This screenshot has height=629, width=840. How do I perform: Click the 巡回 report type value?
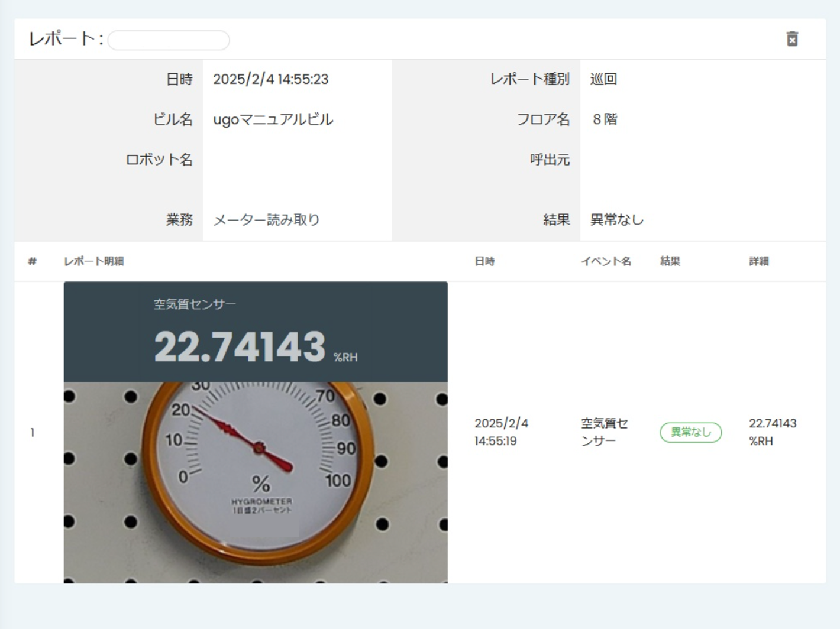point(603,79)
